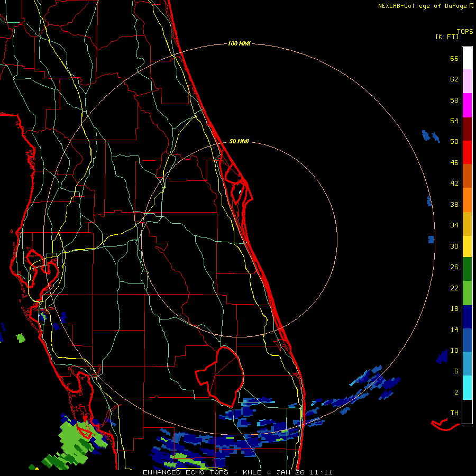476x476 pixels.
Task: Click the light pink legend swatch
Action: click(467, 81)
